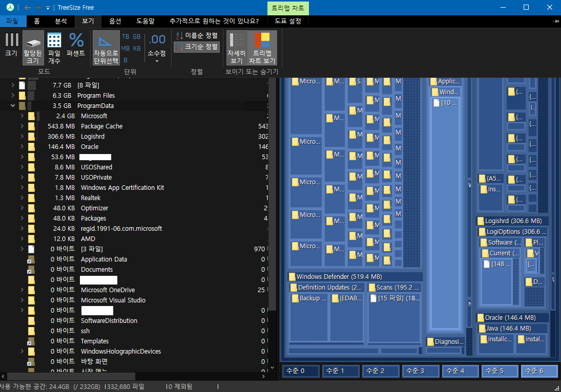Set treemap depth to 수준 5

500,371
